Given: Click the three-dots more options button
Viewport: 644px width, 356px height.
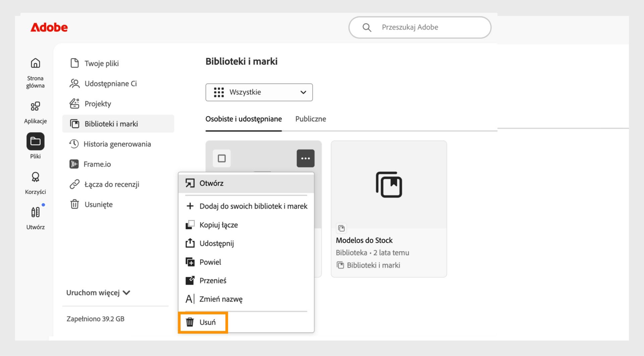Looking at the screenshot, I should click(x=306, y=158).
